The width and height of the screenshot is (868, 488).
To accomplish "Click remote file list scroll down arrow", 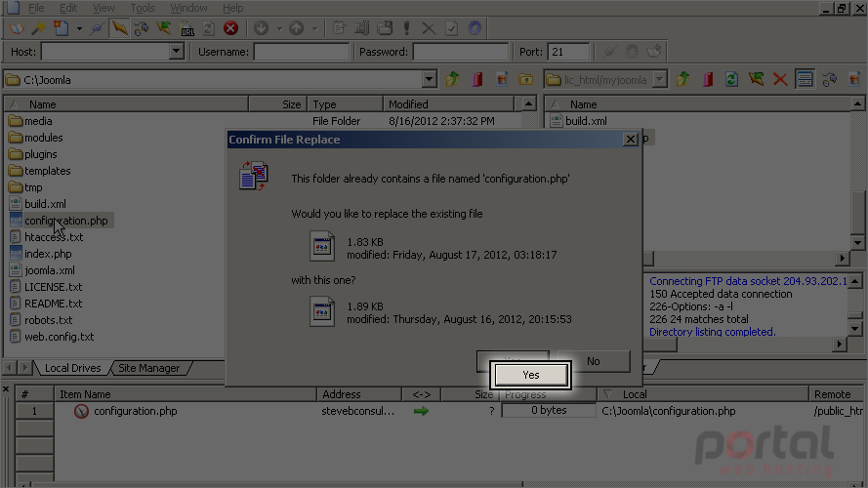I will tap(857, 242).
